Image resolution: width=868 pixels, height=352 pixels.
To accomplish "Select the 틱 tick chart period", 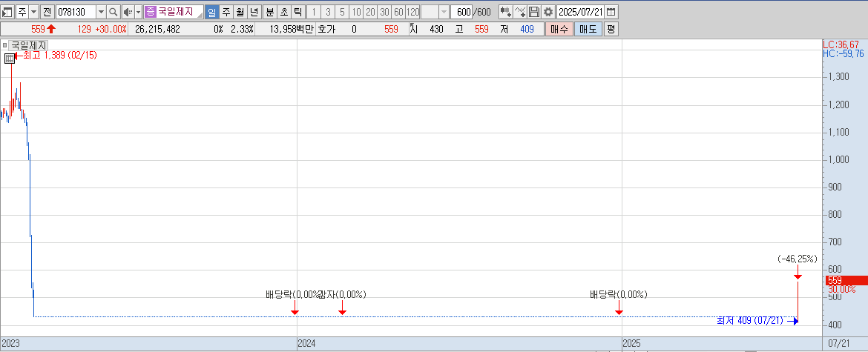I will coord(297,12).
